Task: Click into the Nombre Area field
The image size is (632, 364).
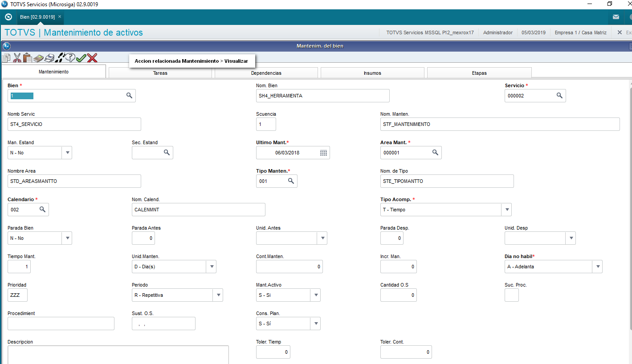Action: point(74,181)
